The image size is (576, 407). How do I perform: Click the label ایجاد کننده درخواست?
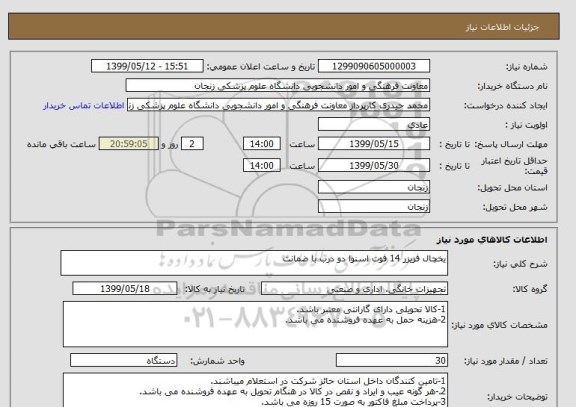click(x=505, y=106)
